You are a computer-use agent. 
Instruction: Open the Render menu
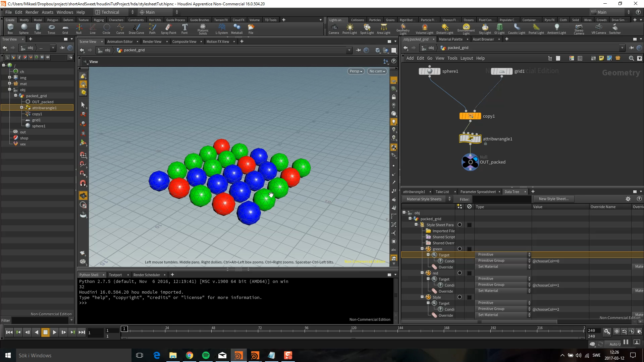click(32, 12)
